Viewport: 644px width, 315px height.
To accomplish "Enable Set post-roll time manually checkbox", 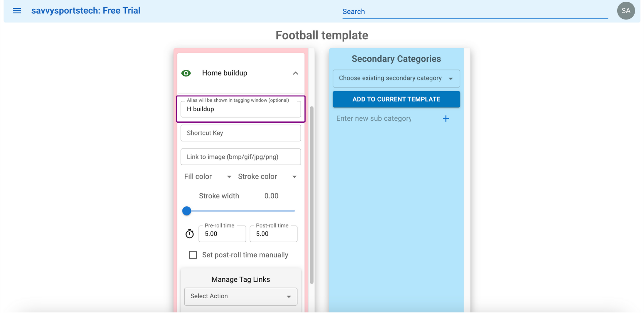I will click(x=193, y=255).
